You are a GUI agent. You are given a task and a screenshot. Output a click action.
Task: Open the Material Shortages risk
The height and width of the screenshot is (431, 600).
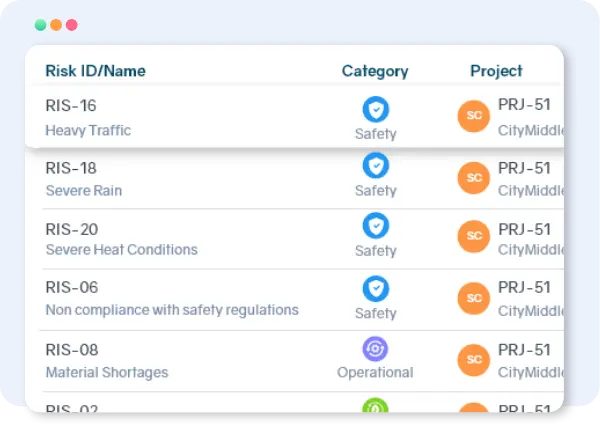click(x=107, y=372)
